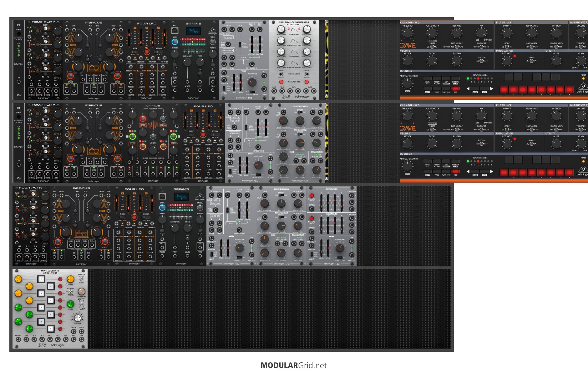Click the WAVEFORM selector knob on top-row 150 module

252,82
